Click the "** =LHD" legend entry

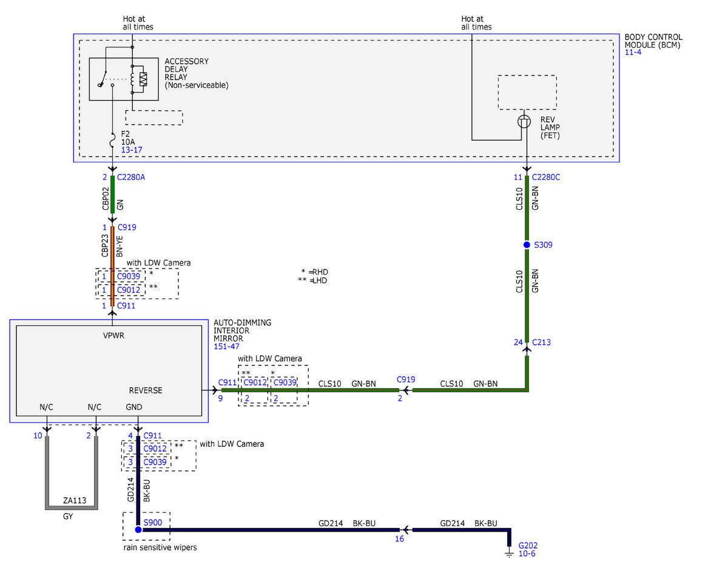[x=313, y=281]
